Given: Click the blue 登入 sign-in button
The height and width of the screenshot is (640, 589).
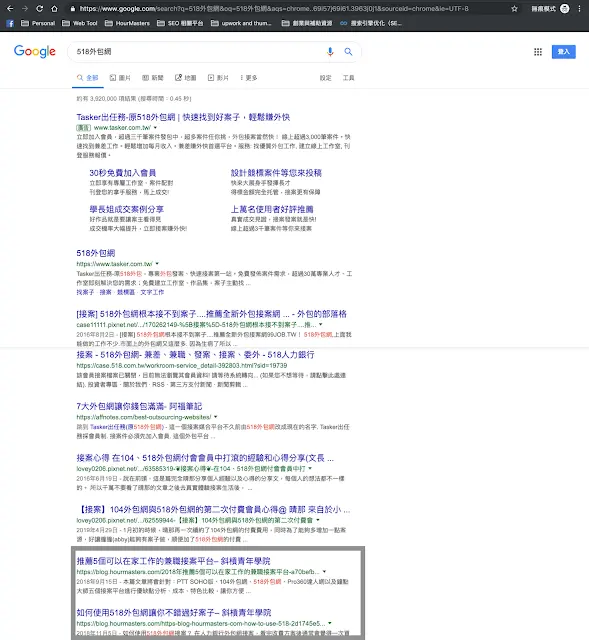Looking at the screenshot, I should tap(564, 51).
